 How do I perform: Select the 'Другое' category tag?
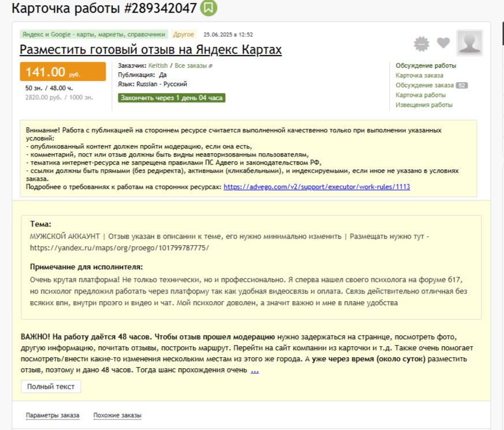click(x=184, y=35)
